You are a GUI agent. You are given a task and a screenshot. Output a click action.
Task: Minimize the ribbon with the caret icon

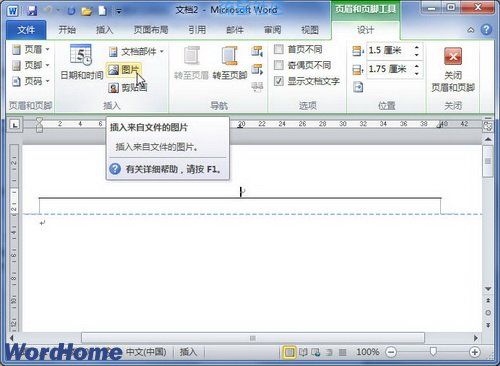pos(470,30)
